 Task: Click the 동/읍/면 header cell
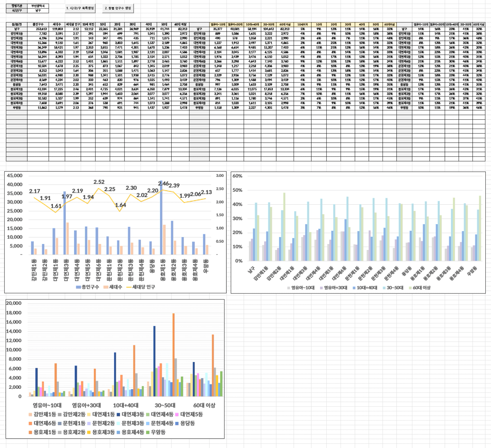[x=17, y=24]
